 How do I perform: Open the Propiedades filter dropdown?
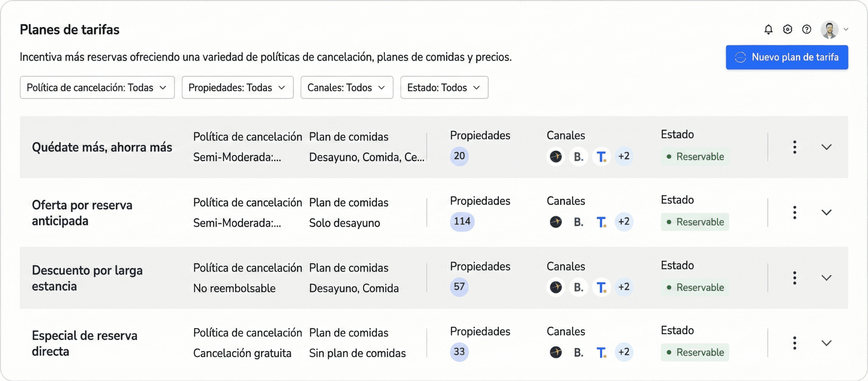[237, 88]
